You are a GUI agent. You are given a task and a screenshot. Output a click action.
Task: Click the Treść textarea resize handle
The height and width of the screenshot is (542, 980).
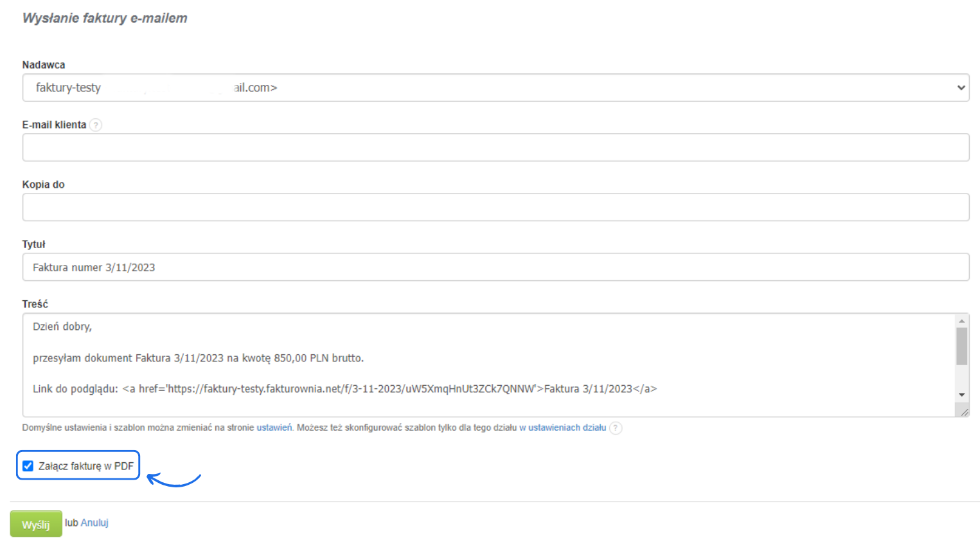(x=964, y=411)
